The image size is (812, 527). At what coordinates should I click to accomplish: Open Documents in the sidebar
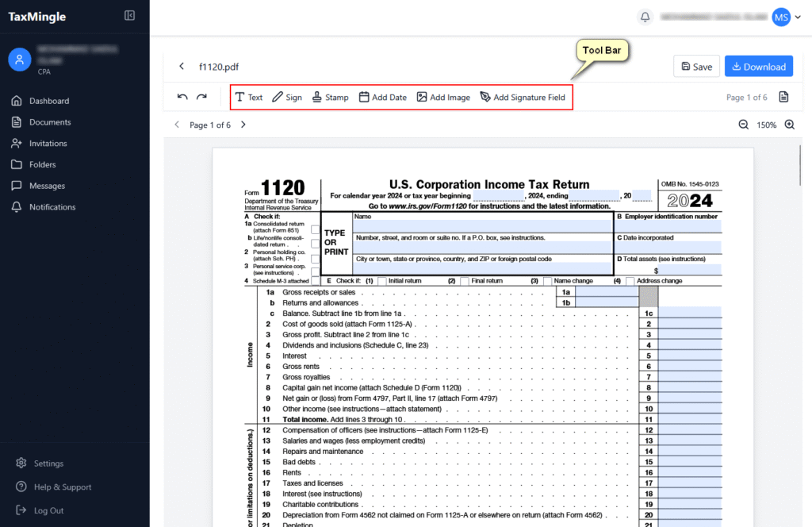pos(50,122)
